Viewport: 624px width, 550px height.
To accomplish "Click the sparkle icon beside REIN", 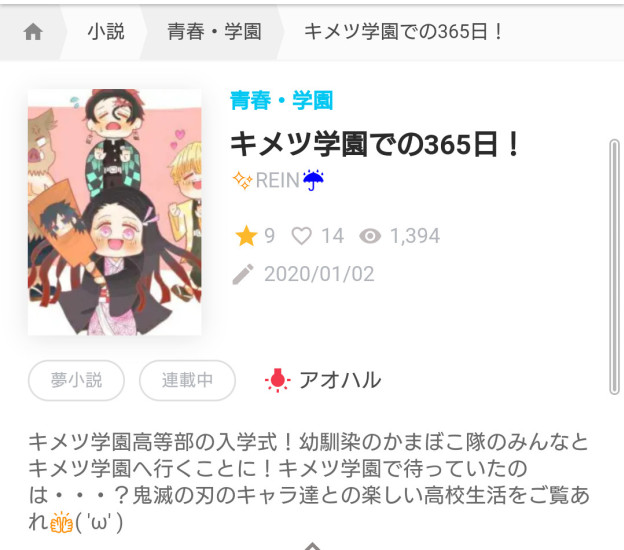I will coord(242,180).
